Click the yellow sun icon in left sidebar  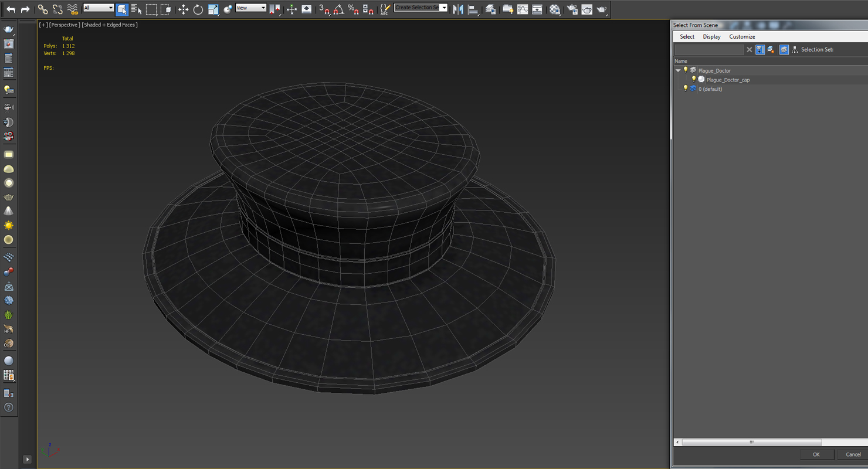(x=8, y=226)
